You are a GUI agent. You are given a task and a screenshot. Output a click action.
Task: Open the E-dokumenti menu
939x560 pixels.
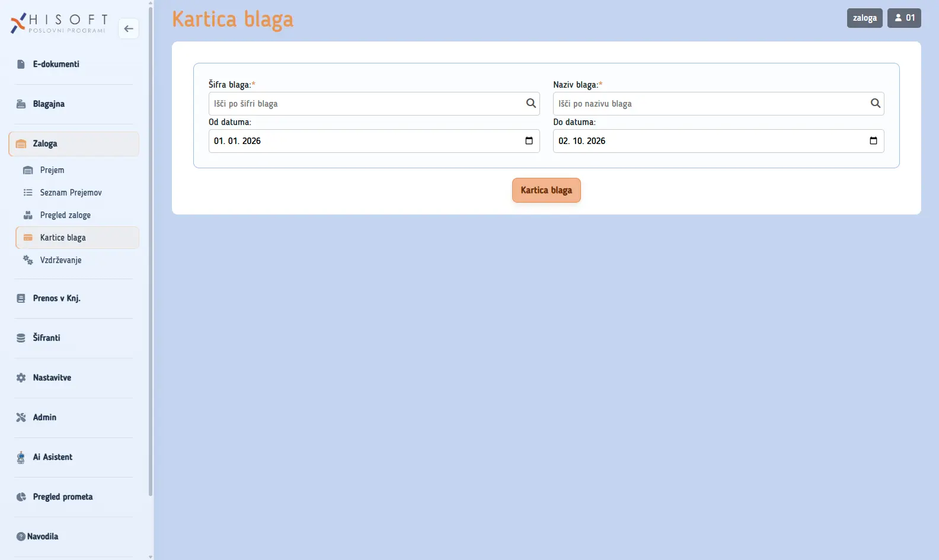[74, 64]
